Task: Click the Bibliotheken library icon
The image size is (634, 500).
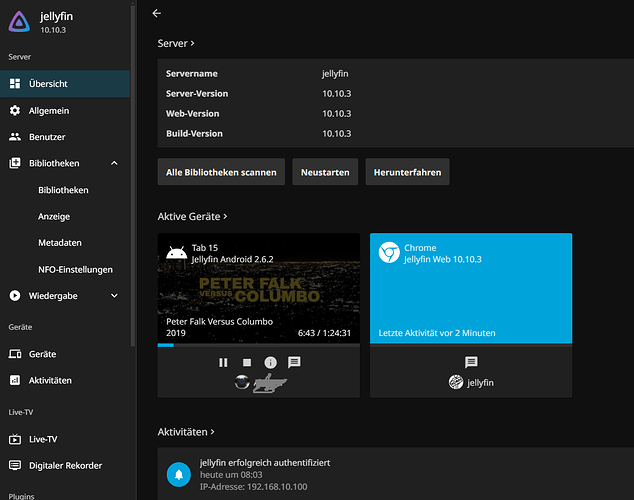Action: point(15,163)
